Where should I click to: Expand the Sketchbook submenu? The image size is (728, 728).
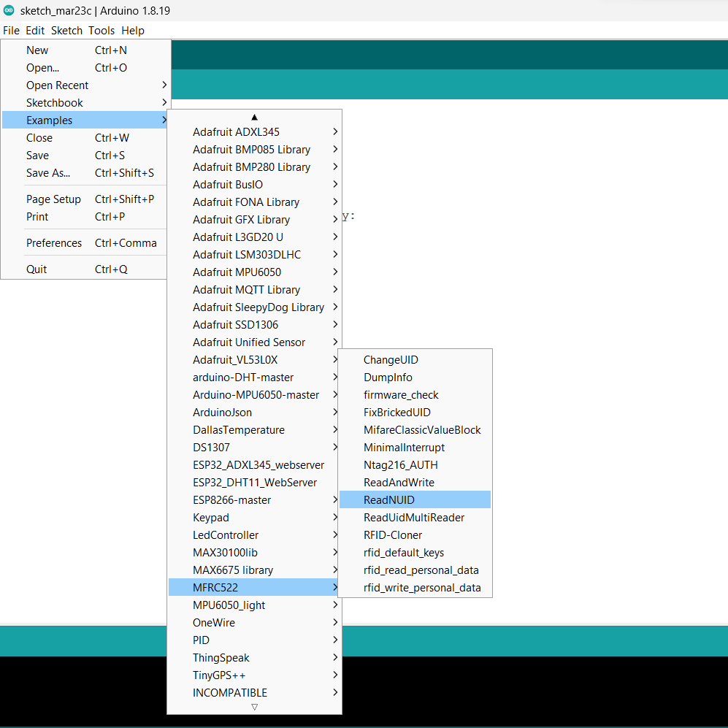click(164, 102)
